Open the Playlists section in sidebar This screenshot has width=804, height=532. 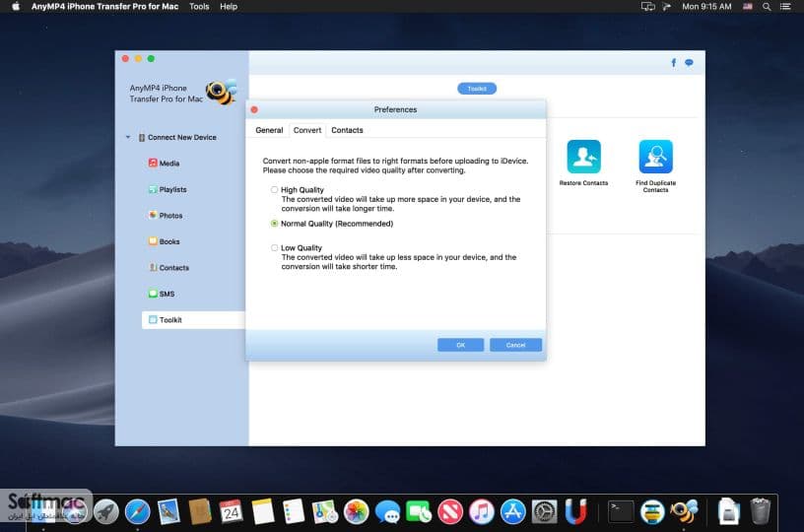pos(167,189)
